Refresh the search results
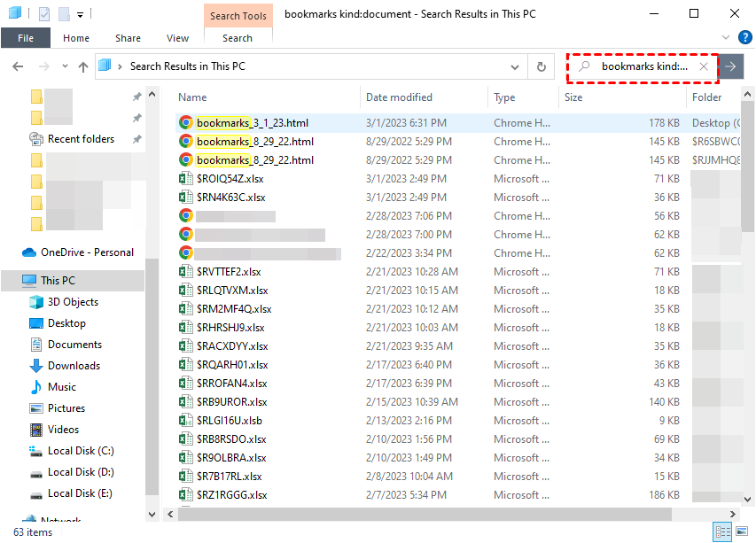Screen dimensions: 756x543 pyautogui.click(x=541, y=67)
